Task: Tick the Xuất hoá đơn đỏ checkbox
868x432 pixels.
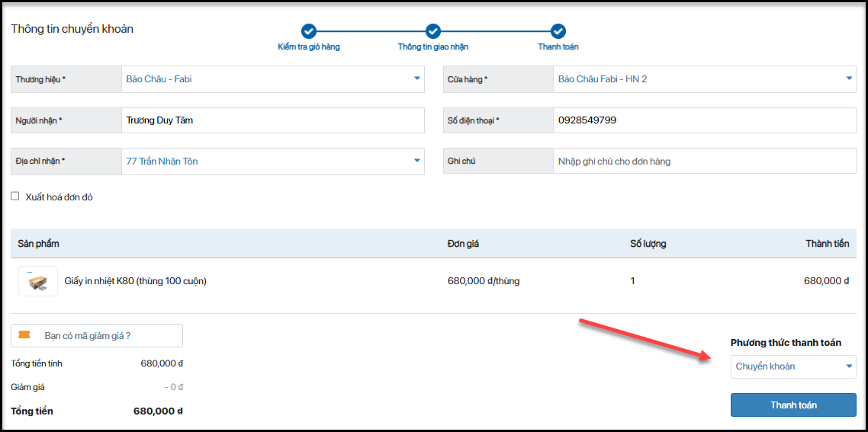Action: pos(15,197)
